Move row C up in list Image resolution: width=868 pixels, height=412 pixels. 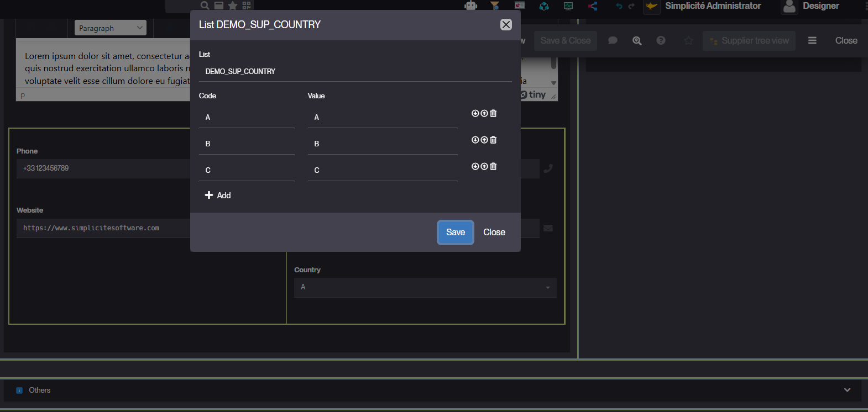point(484,166)
